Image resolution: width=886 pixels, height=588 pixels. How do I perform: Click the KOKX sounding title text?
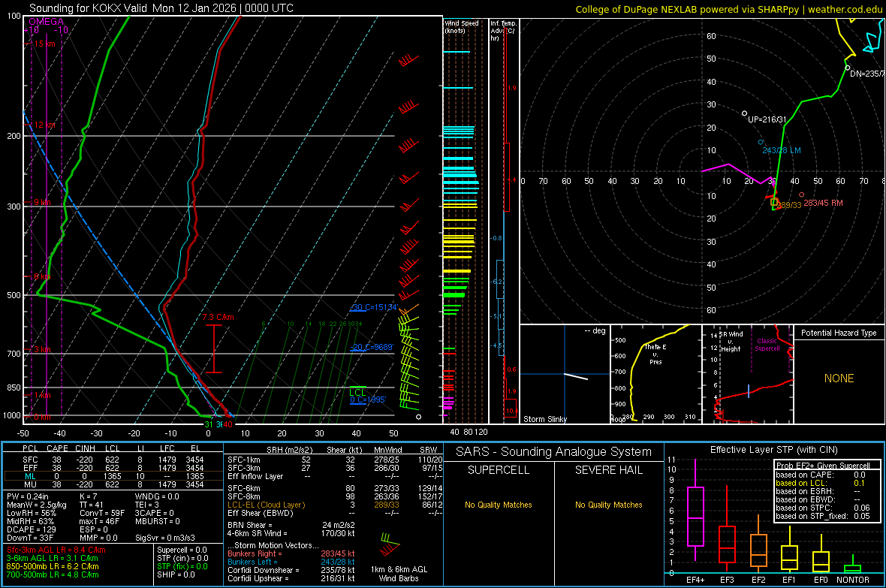(x=161, y=8)
